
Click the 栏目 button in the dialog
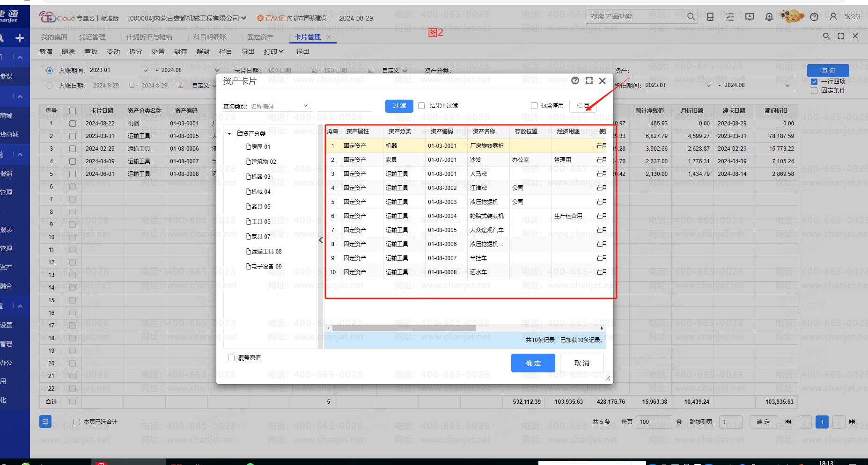(x=583, y=106)
